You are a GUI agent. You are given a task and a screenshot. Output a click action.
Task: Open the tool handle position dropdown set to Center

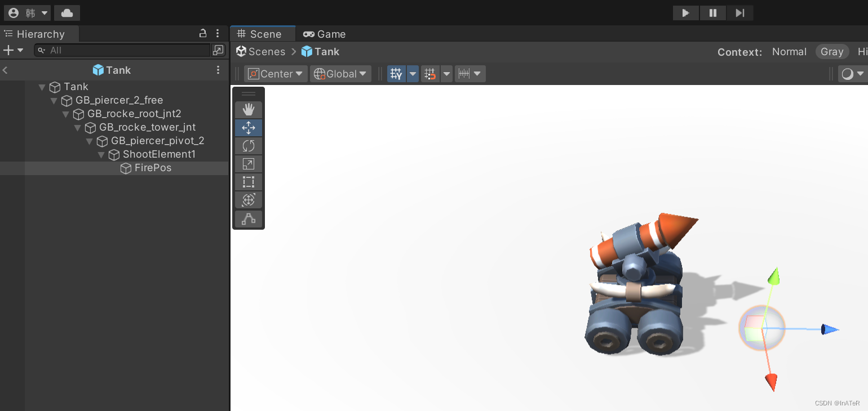click(276, 73)
